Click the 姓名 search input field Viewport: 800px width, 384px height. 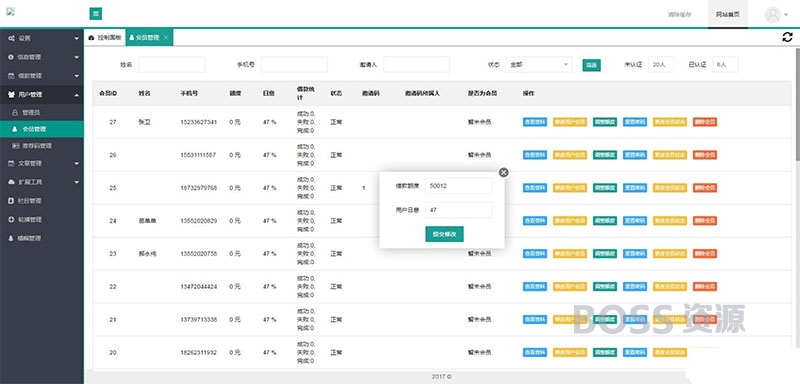[x=171, y=65]
